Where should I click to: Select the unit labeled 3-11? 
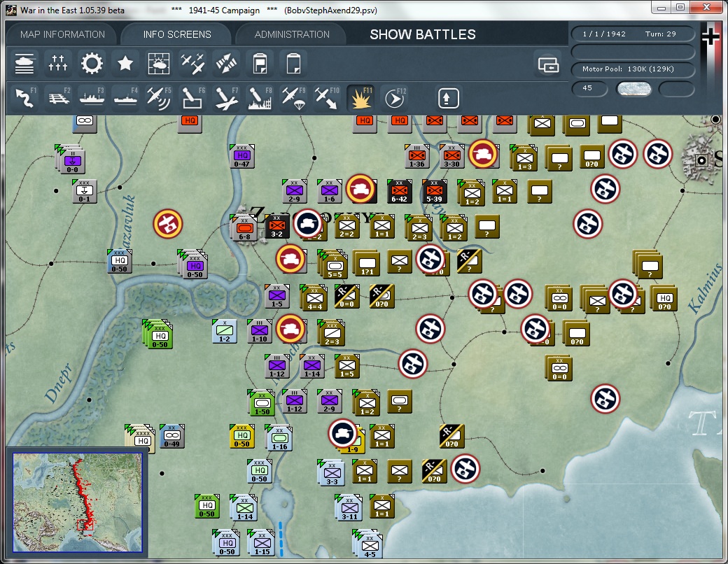348,507
